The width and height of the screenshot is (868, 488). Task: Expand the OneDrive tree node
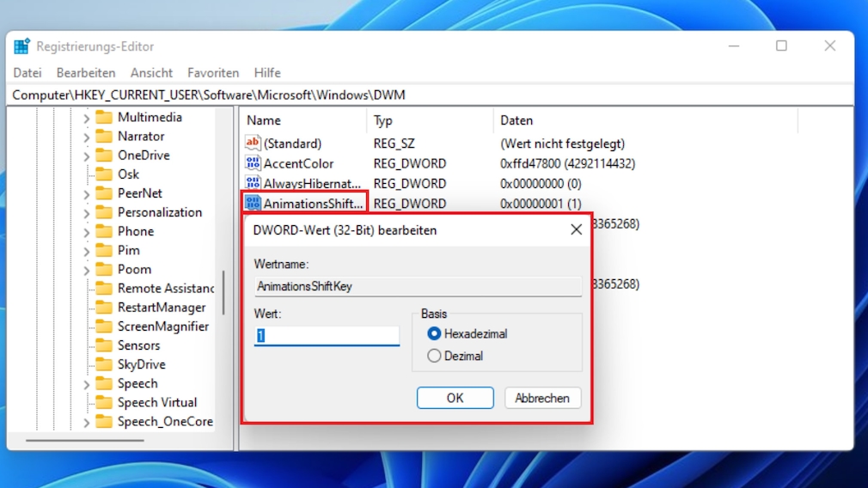[x=86, y=156]
